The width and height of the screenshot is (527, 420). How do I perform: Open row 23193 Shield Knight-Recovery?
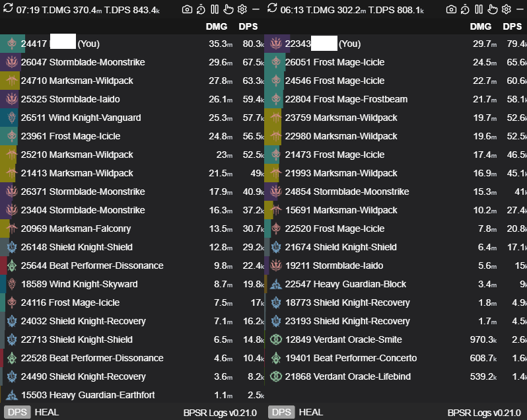point(396,321)
